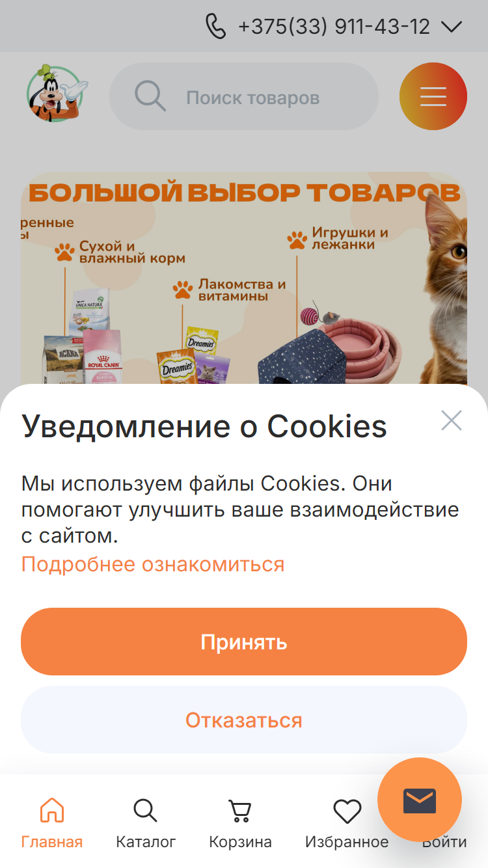Decline cookies with Отказаться button
Viewport: 488px width, 868px height.
[244, 720]
